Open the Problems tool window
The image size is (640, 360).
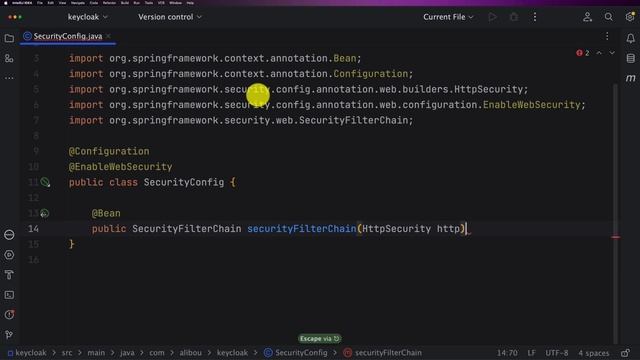click(x=9, y=315)
